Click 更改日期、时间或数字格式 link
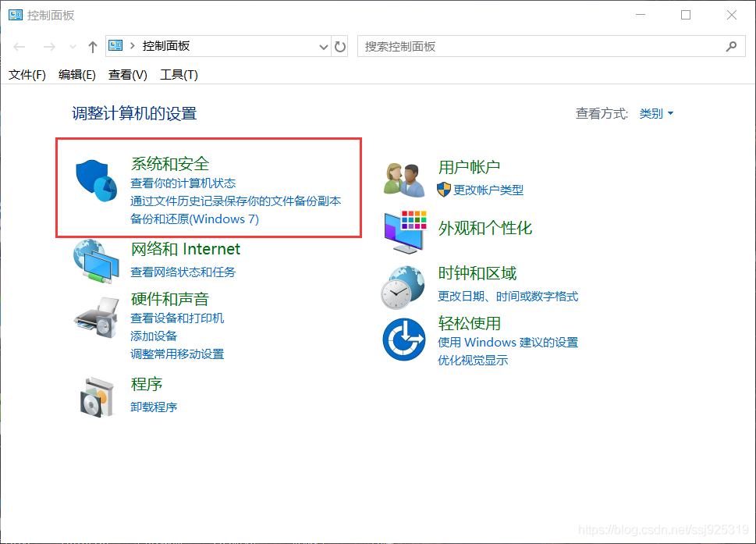 pyautogui.click(x=508, y=296)
